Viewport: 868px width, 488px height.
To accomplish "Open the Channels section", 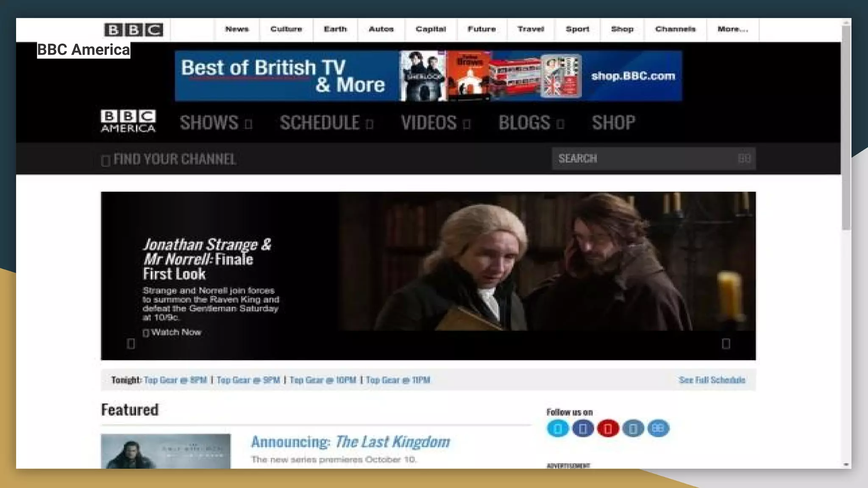I will pos(676,29).
